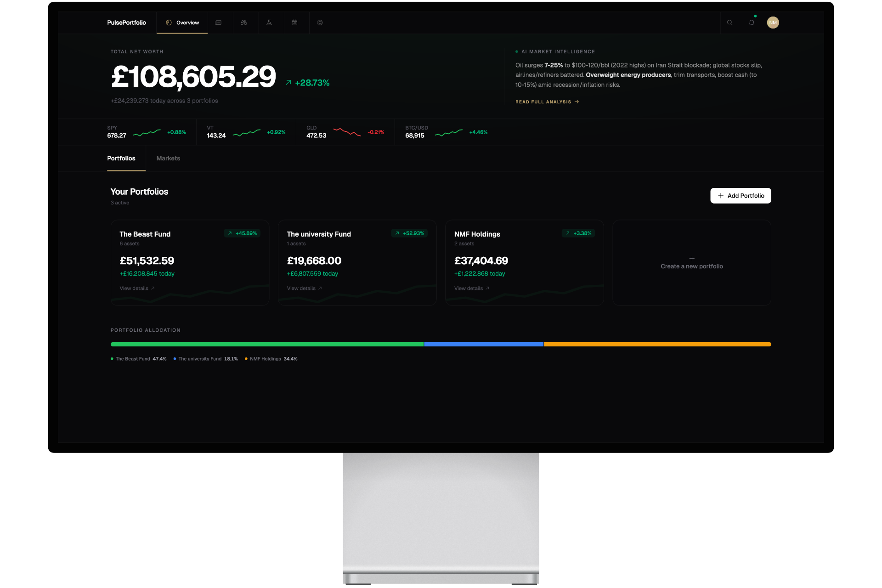The height and width of the screenshot is (588, 882).
Task: Click the Add Portfolio button
Action: (x=740, y=195)
